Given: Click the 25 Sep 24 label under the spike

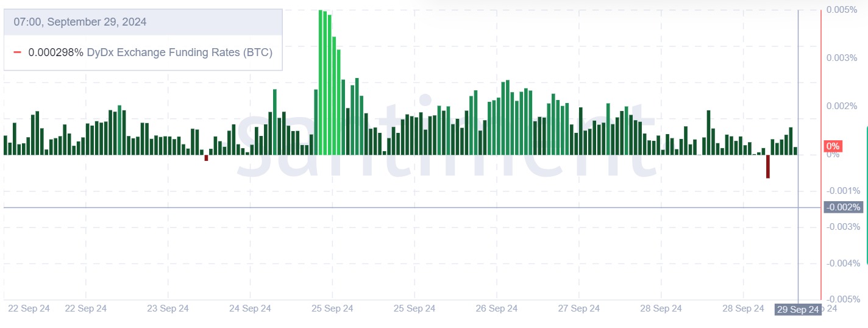Looking at the screenshot, I should coord(332,308).
